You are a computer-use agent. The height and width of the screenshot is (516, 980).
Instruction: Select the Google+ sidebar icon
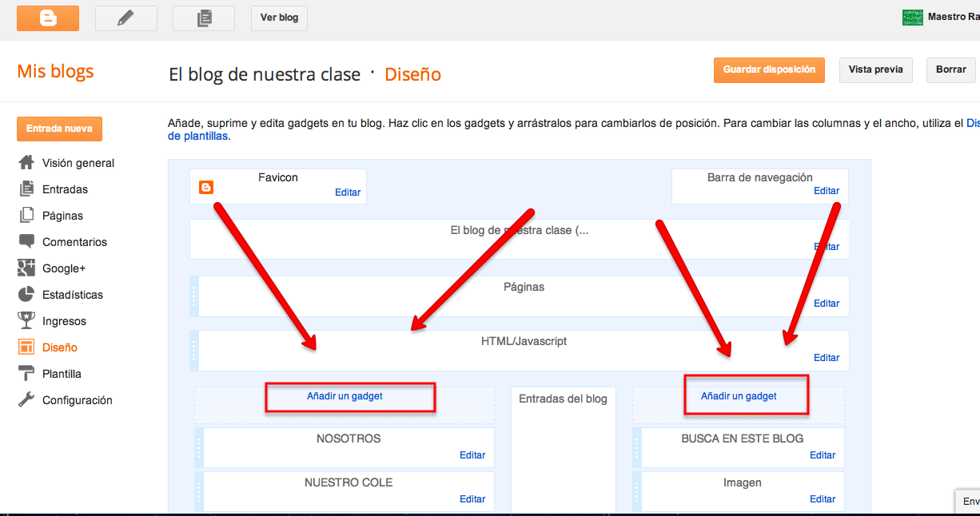click(26, 268)
